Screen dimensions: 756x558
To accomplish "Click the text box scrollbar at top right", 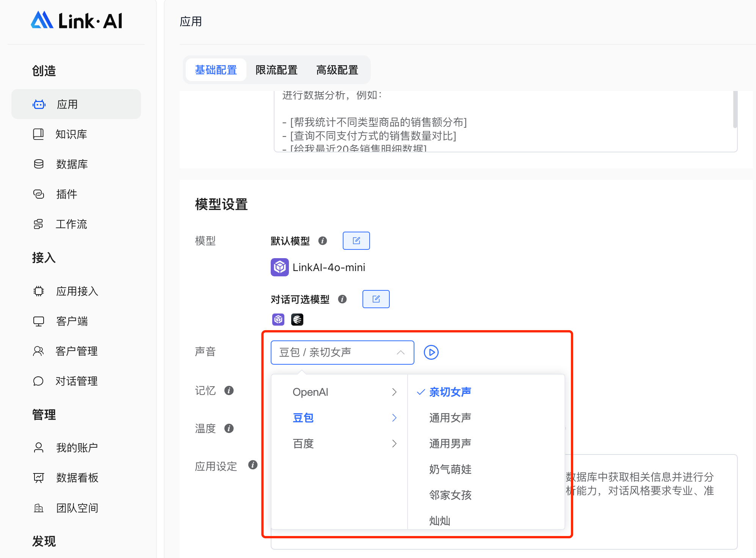I will tap(735, 109).
